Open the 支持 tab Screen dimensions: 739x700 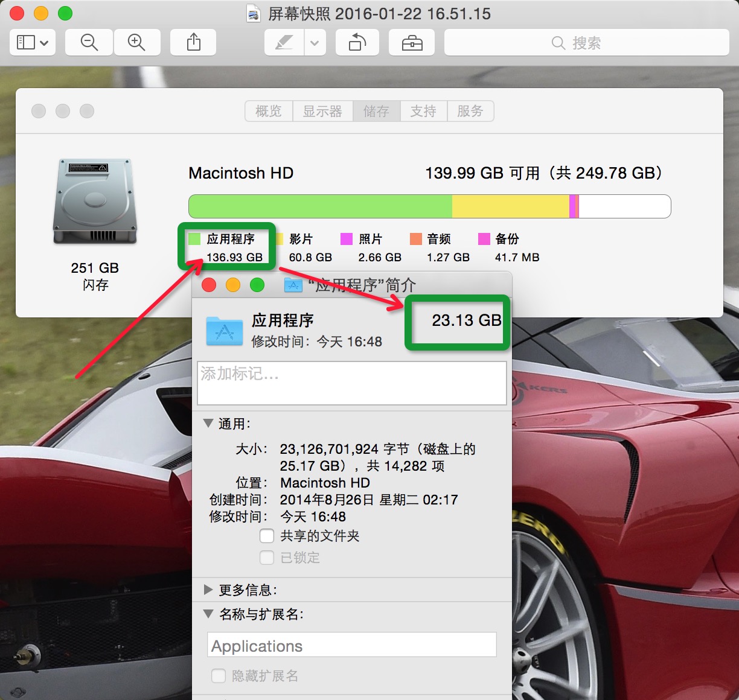pyautogui.click(x=423, y=111)
